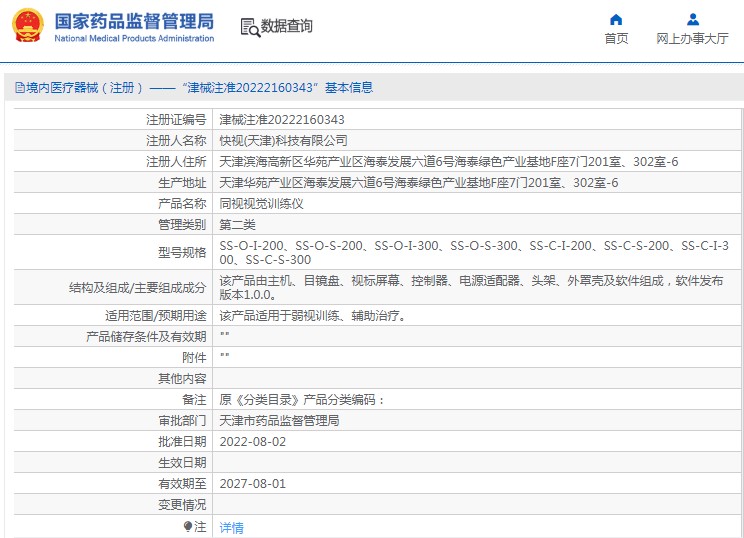The height and width of the screenshot is (538, 744).
Task: Click the expiry date 2027-08-01
Action: 252,483
